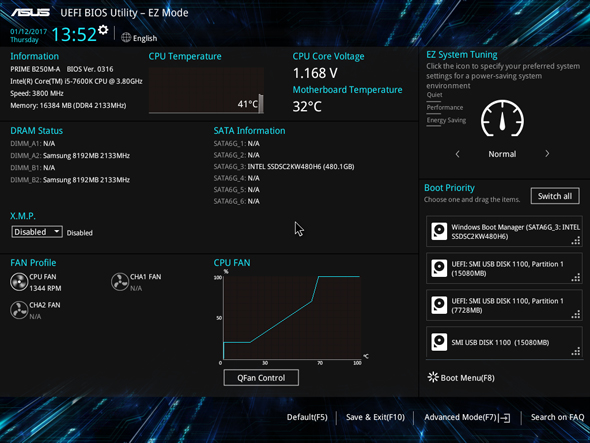Click the CPU Temperature graph area
Viewport: 590px width, 443px height.
[x=206, y=90]
